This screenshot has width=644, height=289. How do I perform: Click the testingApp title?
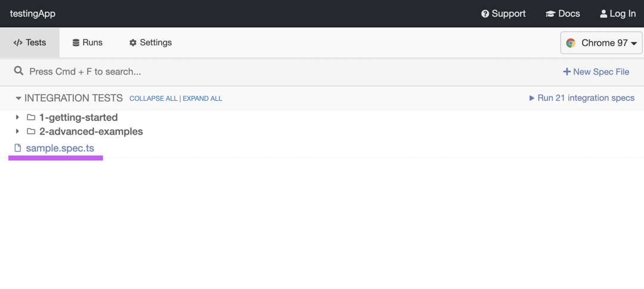[x=32, y=14]
